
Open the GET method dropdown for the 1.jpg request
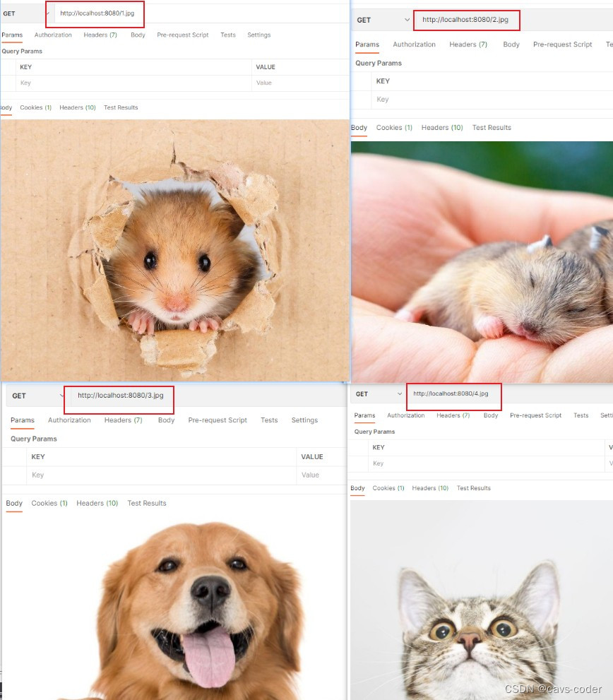pos(25,13)
